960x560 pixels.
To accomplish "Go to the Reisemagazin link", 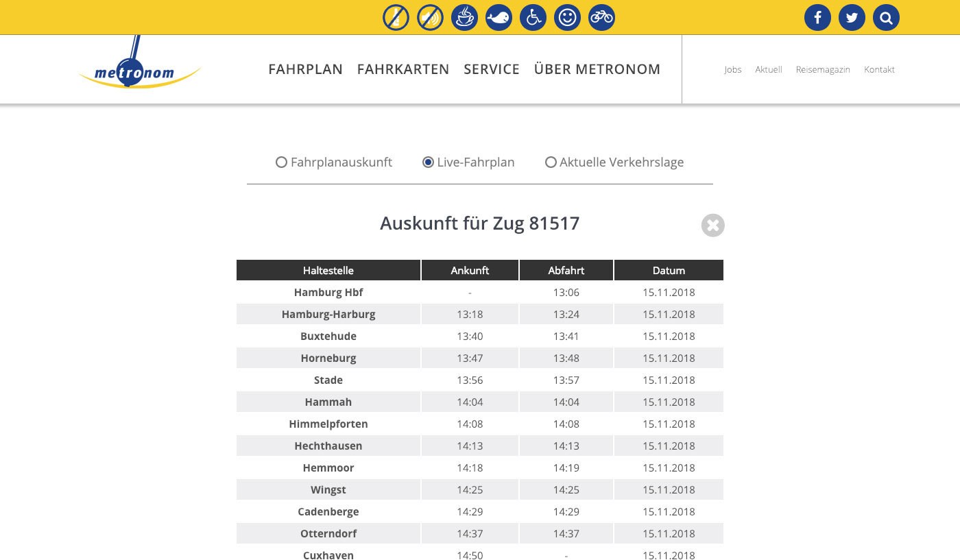I will point(823,69).
